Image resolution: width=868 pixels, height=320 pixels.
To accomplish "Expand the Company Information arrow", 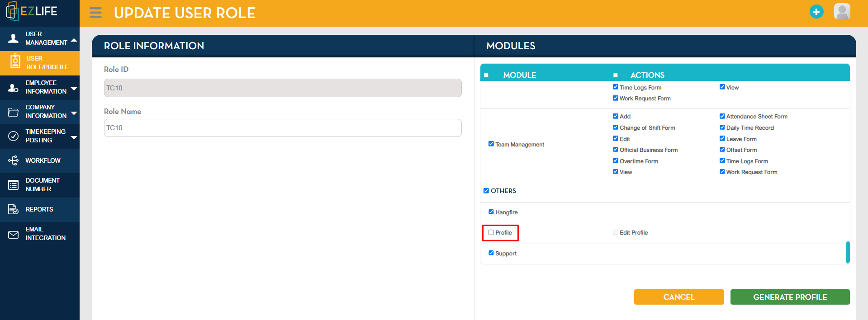I will coord(74,113).
